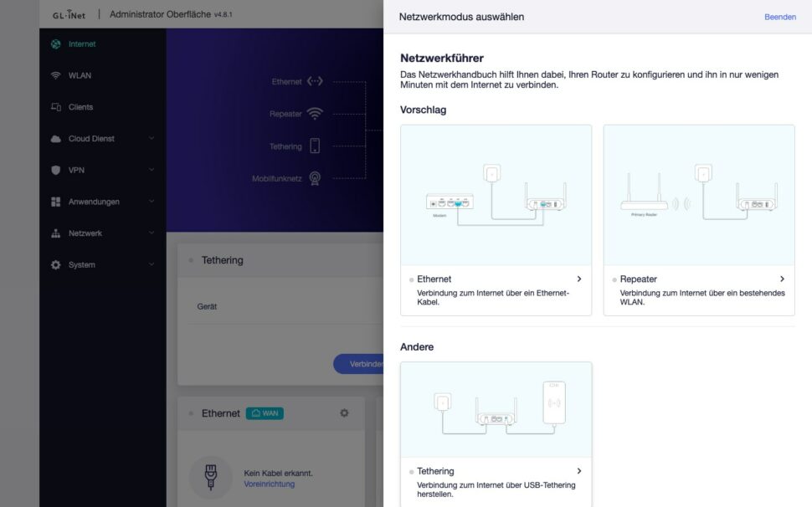Image resolution: width=812 pixels, height=507 pixels.
Task: Open Ethernet card settings gear
Action: pyautogui.click(x=344, y=412)
